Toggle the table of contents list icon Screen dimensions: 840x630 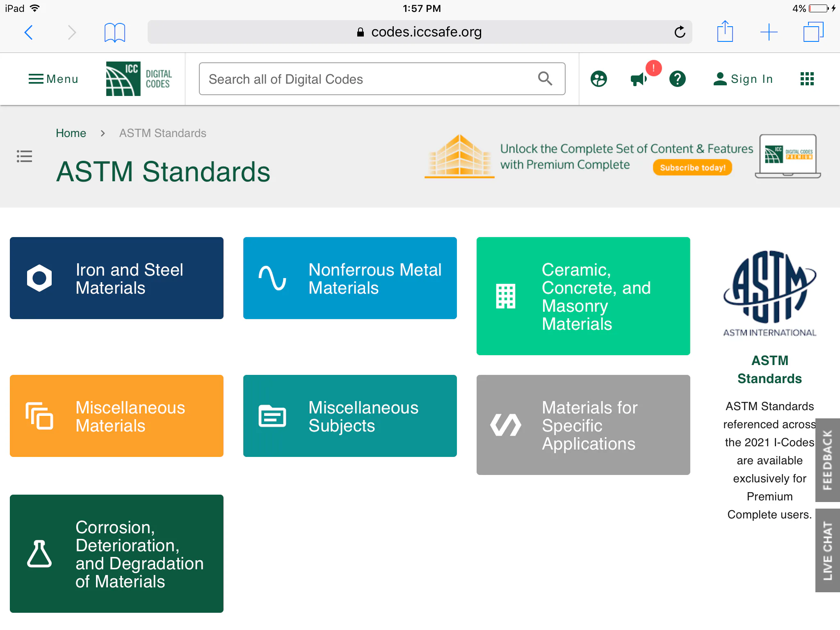click(24, 156)
